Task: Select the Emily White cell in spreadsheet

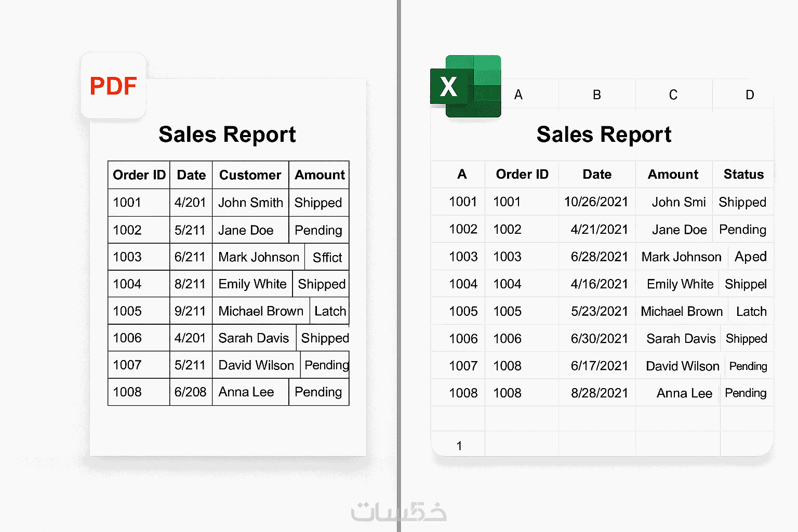Action: (x=680, y=284)
